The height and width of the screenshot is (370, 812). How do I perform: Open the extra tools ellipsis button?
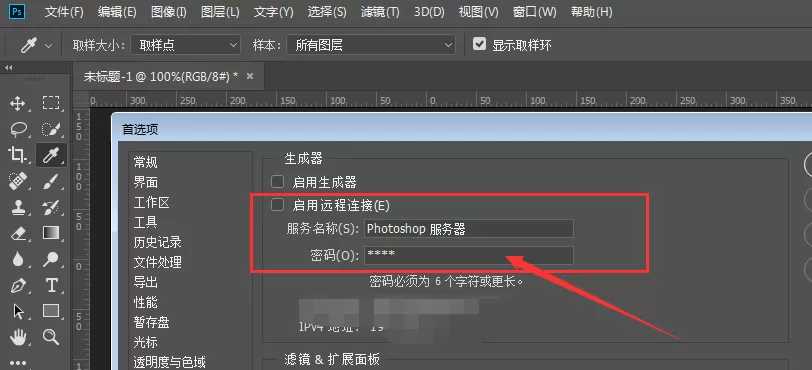click(18, 363)
